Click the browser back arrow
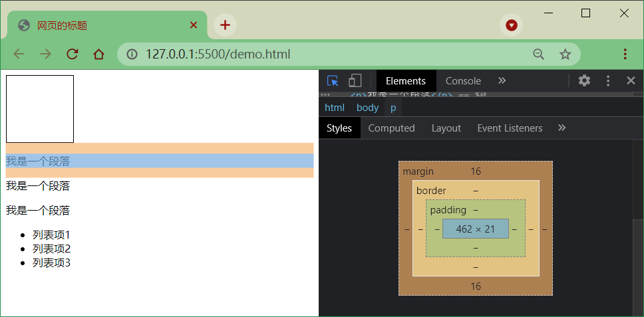The height and width of the screenshot is (317, 644). [19, 54]
